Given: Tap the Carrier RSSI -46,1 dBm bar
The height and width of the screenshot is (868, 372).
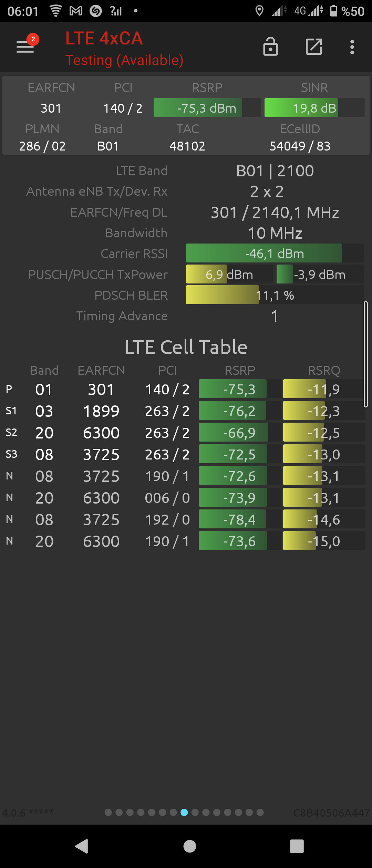Looking at the screenshot, I should [275, 254].
